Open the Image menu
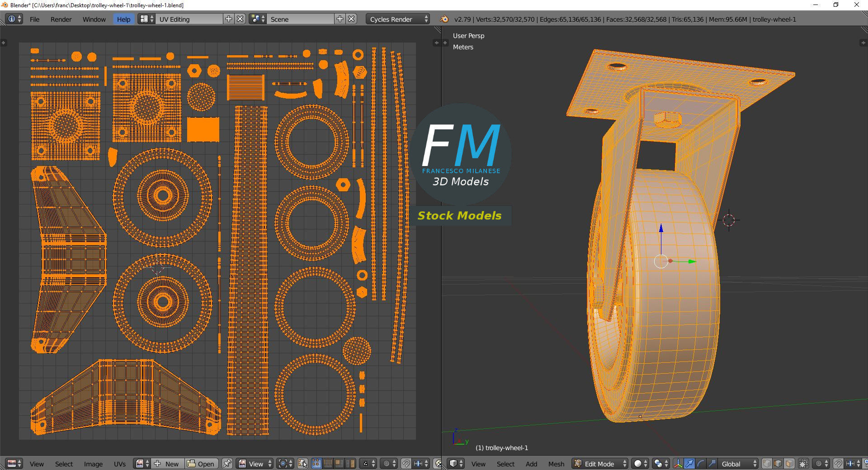 (93, 464)
